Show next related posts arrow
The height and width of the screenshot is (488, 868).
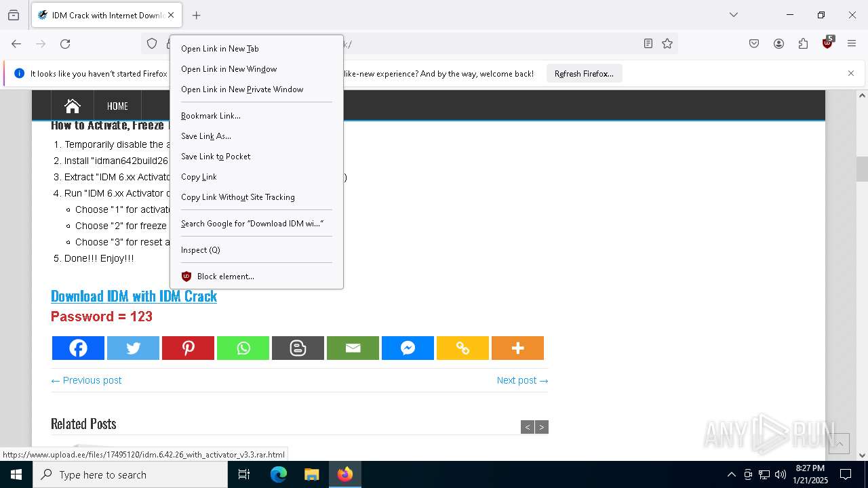click(x=541, y=427)
